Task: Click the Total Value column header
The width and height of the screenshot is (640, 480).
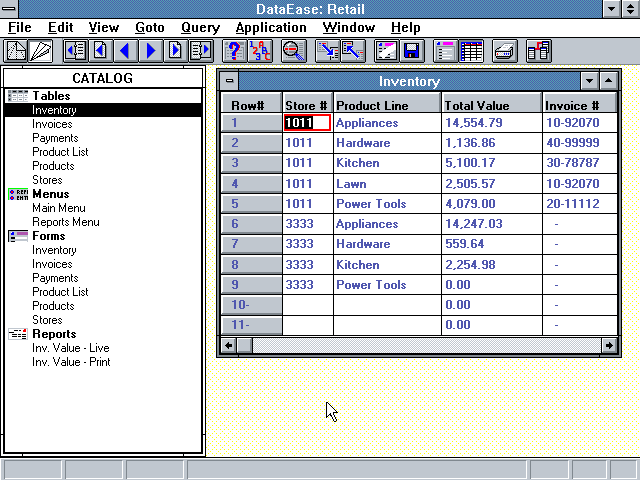Action: (491, 102)
